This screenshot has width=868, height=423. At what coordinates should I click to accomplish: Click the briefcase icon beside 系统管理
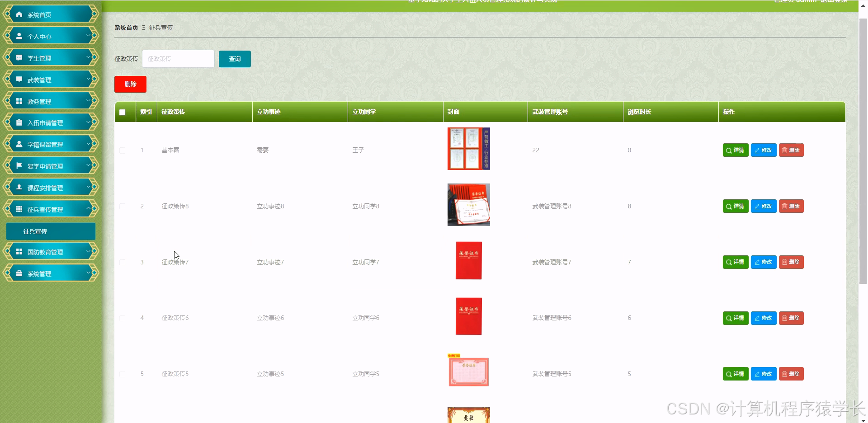tap(19, 273)
